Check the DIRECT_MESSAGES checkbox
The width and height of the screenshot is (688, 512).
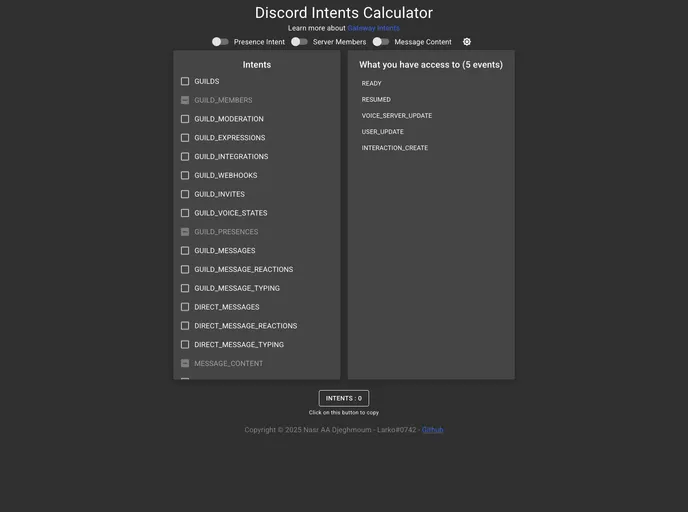(x=185, y=307)
